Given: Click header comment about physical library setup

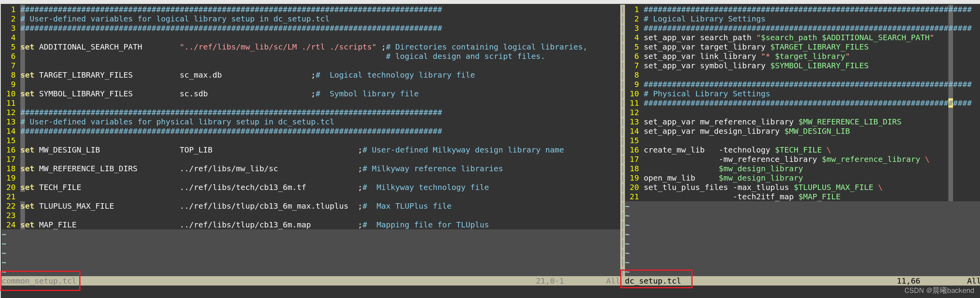Looking at the screenshot, I should click(177, 122).
